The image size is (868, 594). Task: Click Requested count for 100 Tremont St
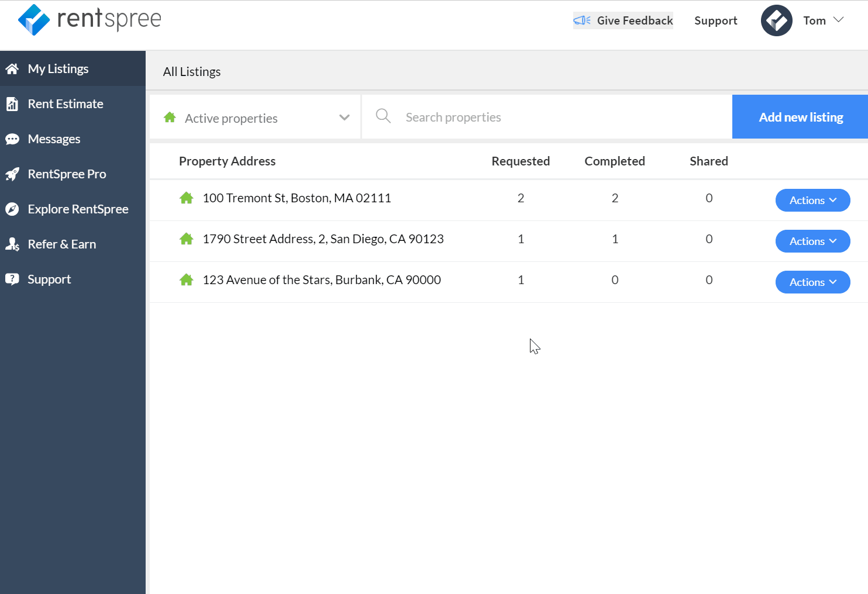tap(521, 198)
